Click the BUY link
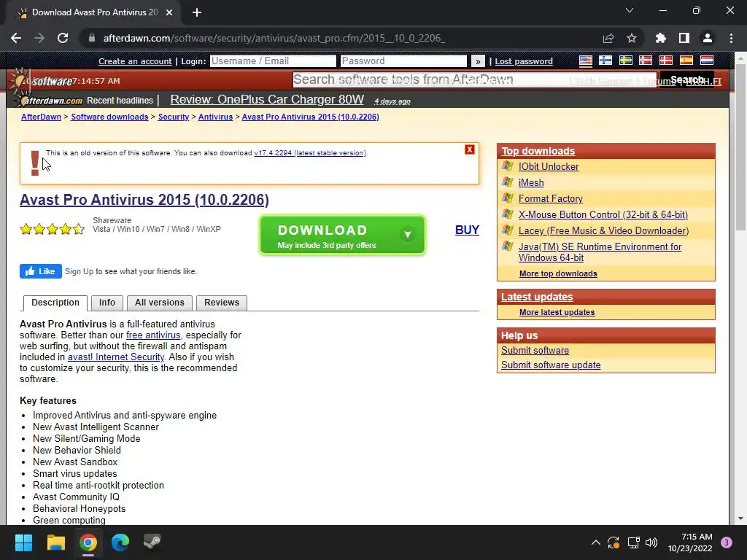Screen dimensions: 747x560 (467, 230)
